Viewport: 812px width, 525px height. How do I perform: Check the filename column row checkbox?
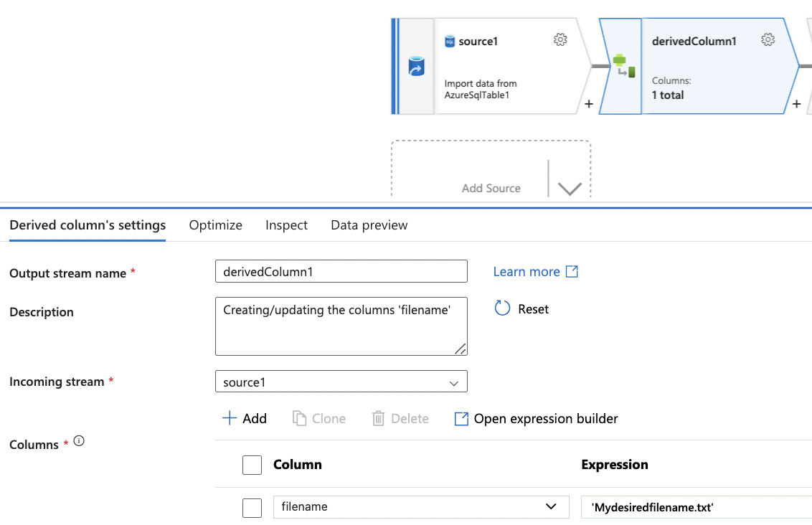pos(252,508)
